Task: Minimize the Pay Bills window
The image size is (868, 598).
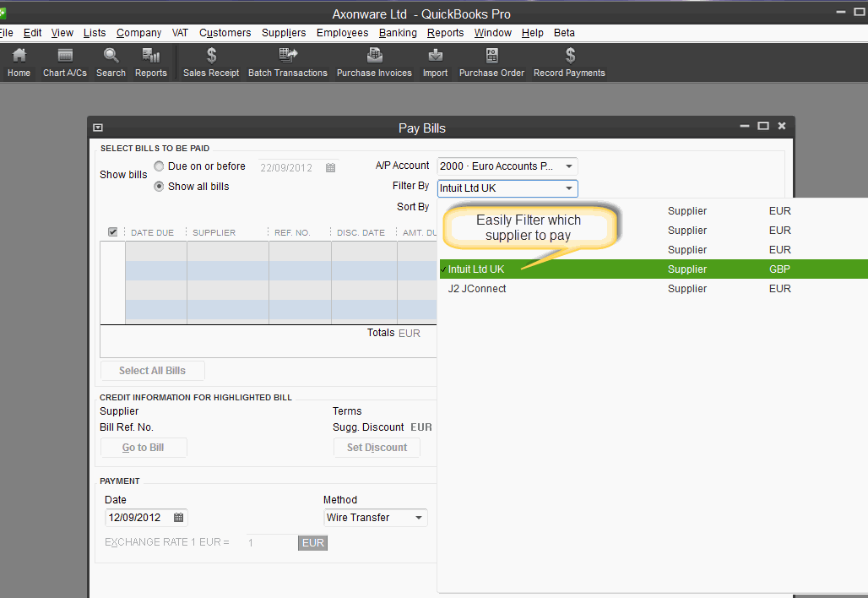Action: [745, 126]
